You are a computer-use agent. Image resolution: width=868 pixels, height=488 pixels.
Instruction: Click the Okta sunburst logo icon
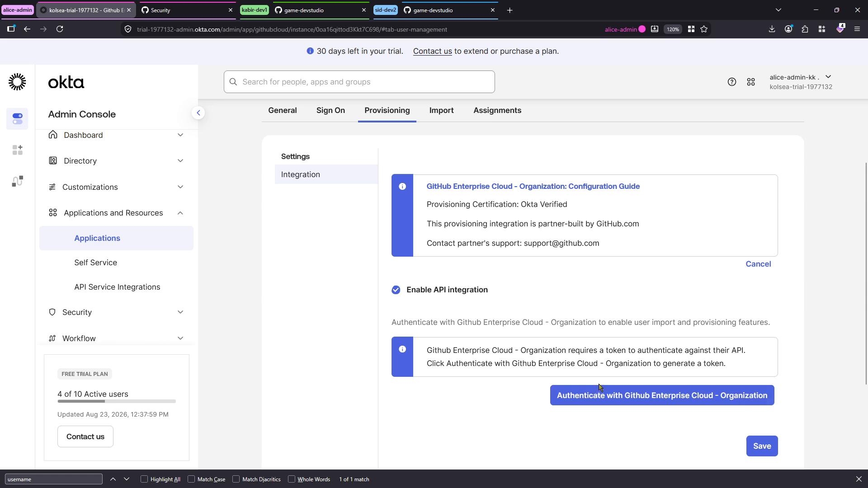point(17,82)
